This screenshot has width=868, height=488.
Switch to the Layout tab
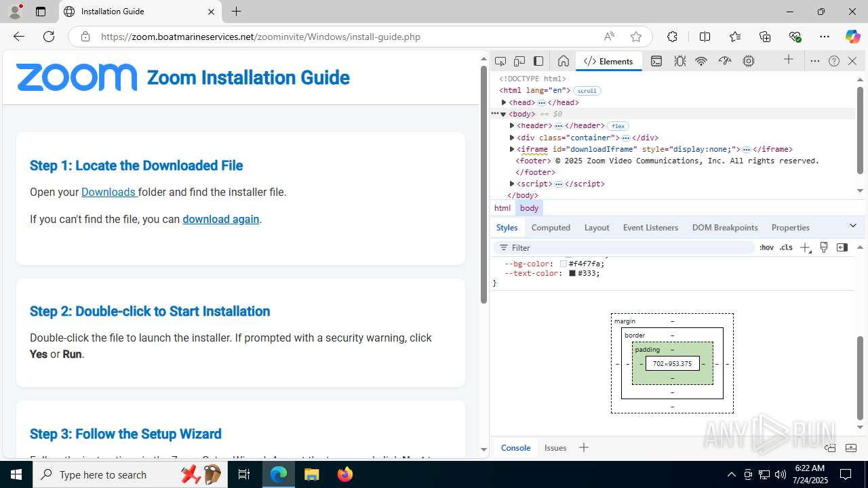597,228
